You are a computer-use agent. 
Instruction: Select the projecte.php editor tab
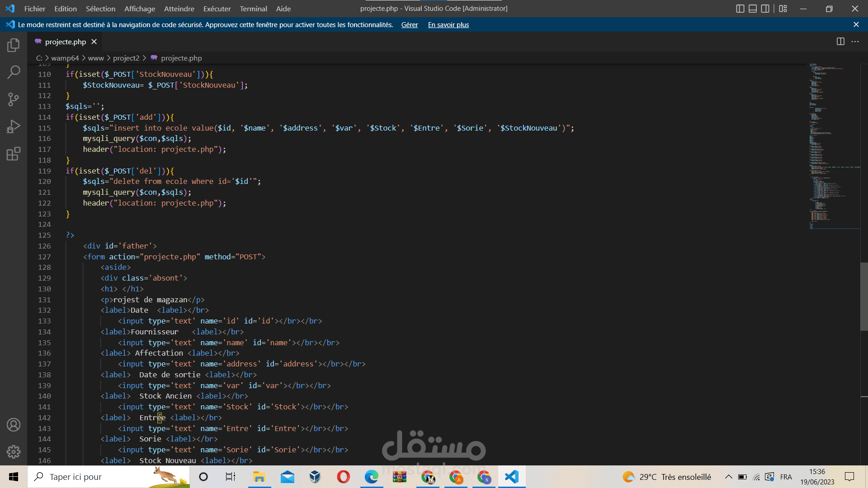pyautogui.click(x=66, y=42)
